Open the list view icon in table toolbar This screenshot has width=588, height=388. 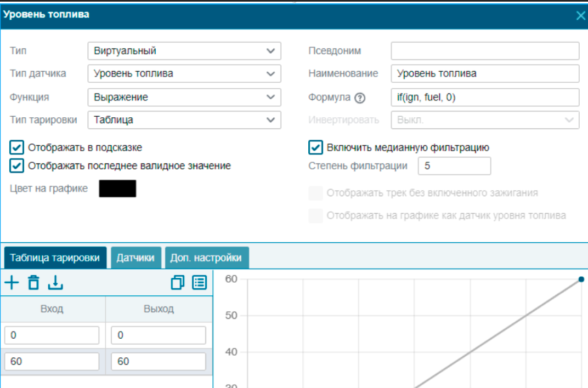(200, 282)
